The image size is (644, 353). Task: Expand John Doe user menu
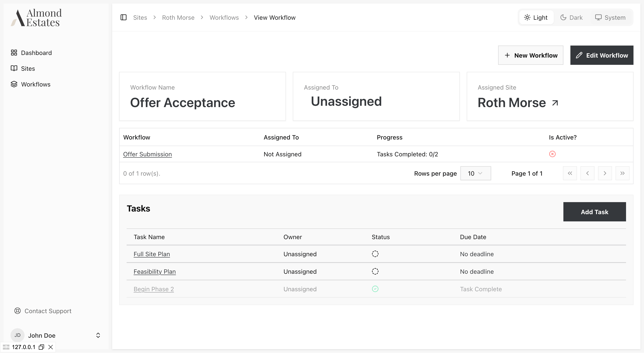(x=98, y=335)
